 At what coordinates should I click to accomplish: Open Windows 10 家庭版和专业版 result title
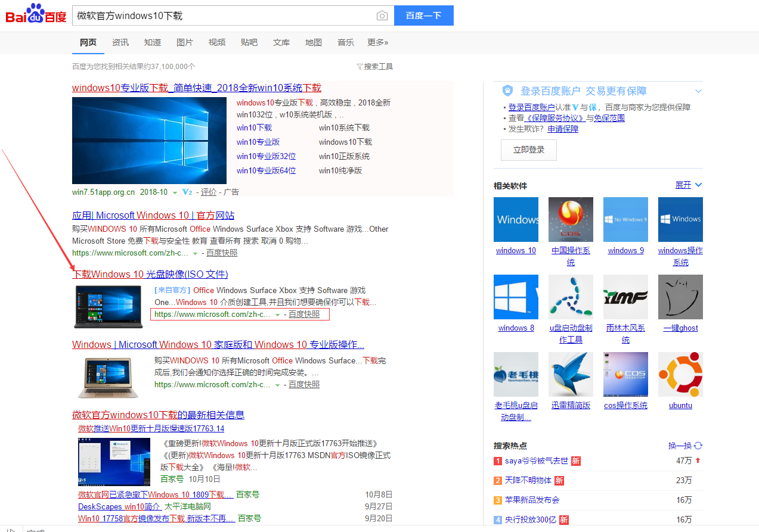(218, 345)
